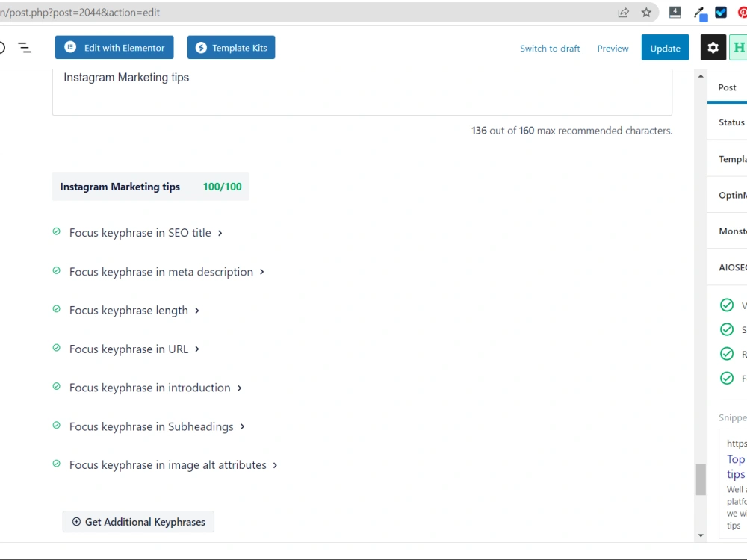Click the Elementor logo icon in the Edit button

tap(70, 47)
